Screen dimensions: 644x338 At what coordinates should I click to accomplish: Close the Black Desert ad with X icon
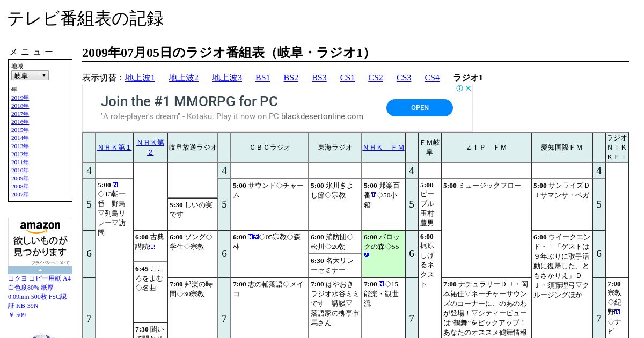[x=468, y=89]
